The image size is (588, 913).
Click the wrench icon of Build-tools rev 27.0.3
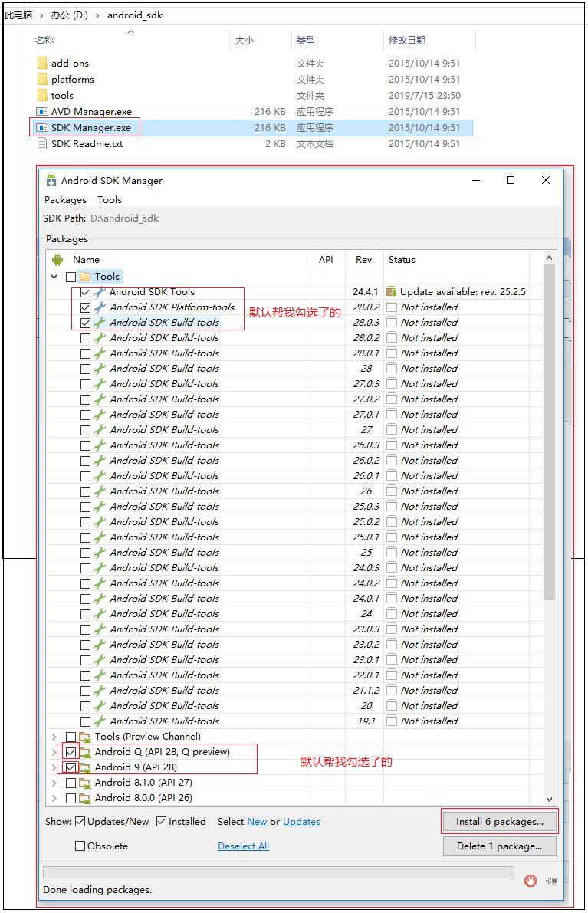[100, 384]
